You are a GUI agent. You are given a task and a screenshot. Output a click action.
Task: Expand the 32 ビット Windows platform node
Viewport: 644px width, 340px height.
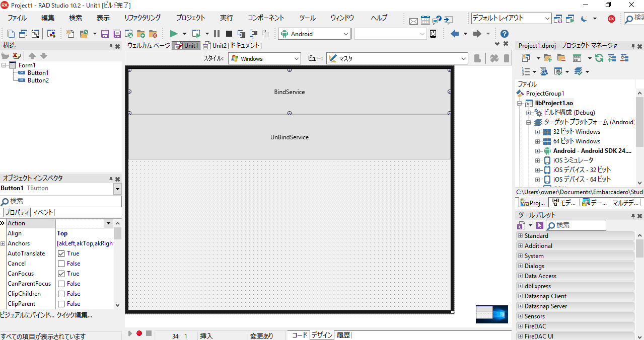point(538,132)
